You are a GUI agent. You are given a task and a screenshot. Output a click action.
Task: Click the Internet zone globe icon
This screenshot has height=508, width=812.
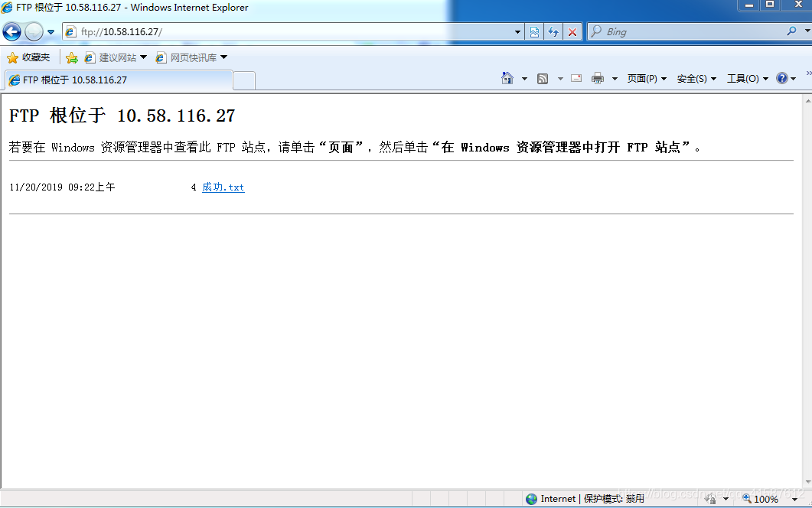[x=531, y=499]
